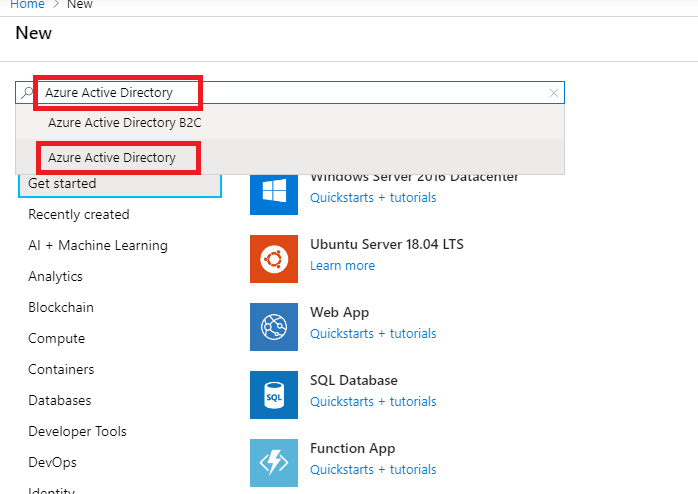Screen dimensions: 698x494
Task: Open the Compute category
Action: (x=56, y=339)
